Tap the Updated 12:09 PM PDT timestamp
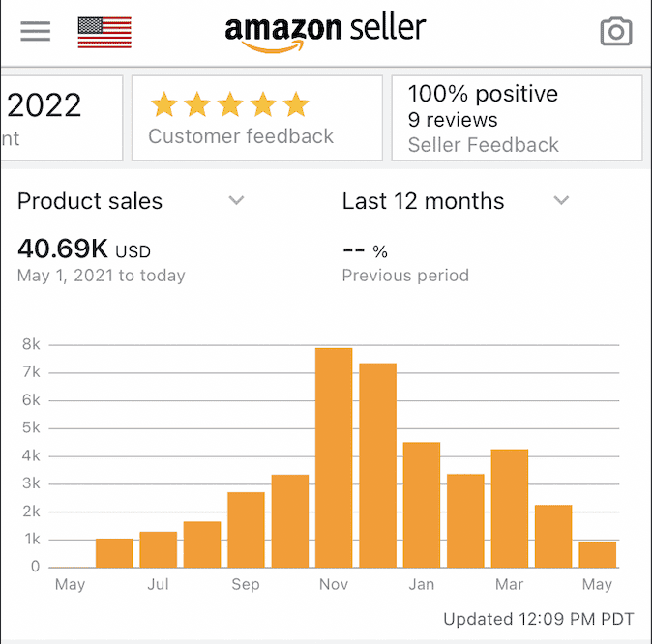This screenshot has height=644, width=652. click(539, 619)
